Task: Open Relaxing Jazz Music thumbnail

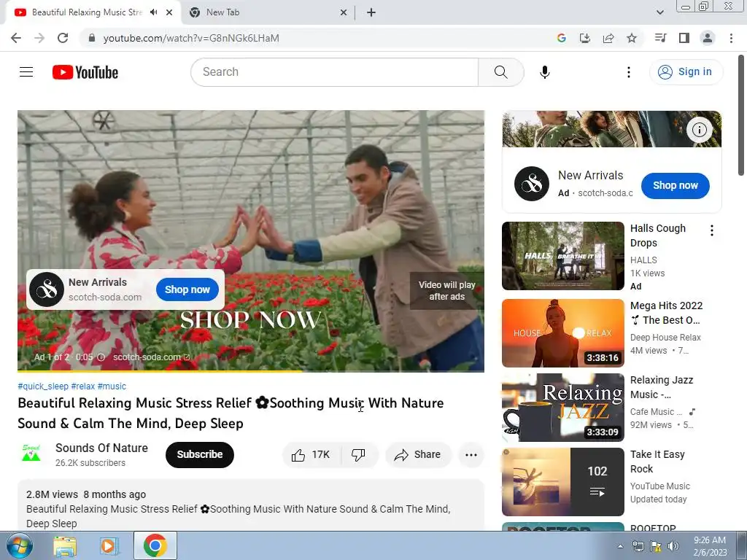Action: [562, 408]
